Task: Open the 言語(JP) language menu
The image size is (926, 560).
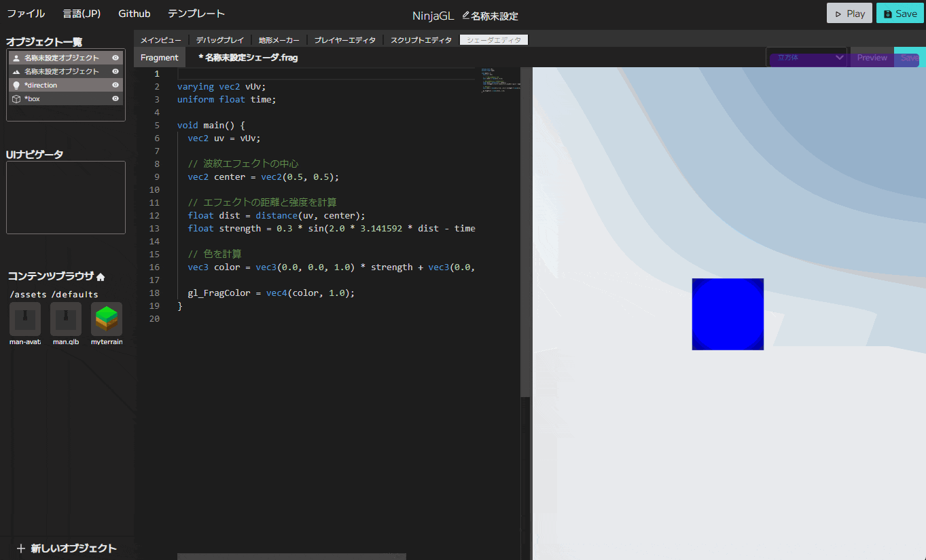Action: 81,13
